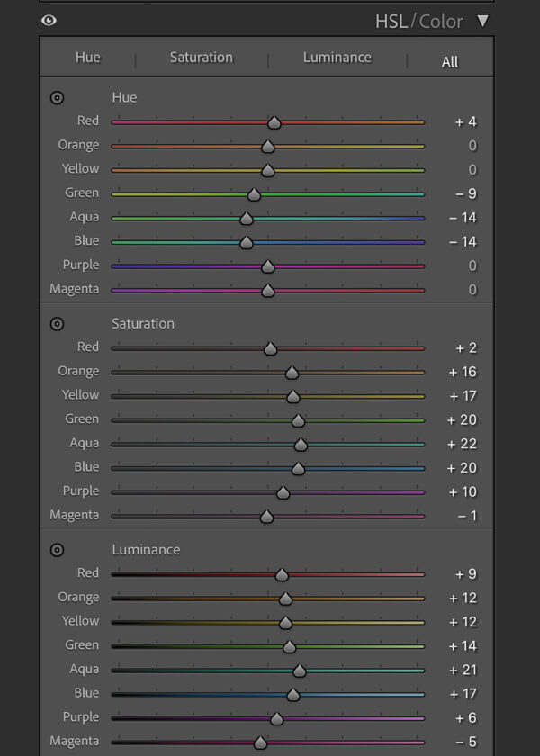Click the Hue Red value + 4
The height and width of the screenshot is (756, 540).
click(x=466, y=122)
